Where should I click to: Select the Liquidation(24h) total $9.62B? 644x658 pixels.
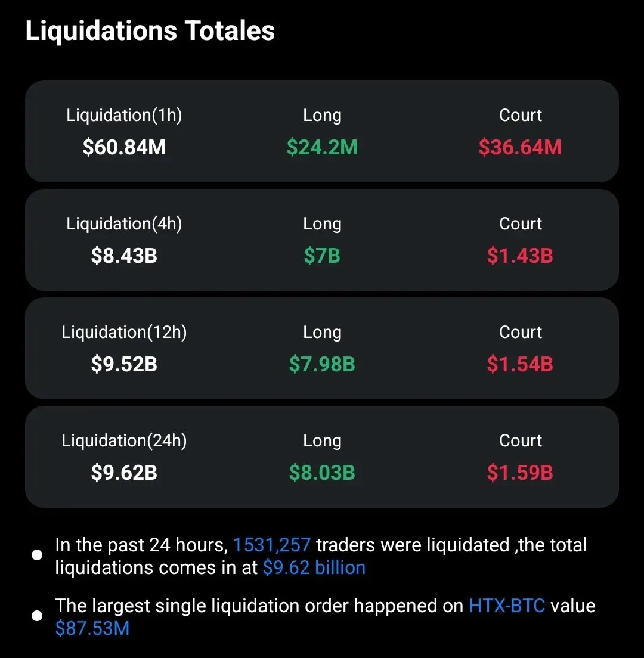pyautogui.click(x=124, y=473)
